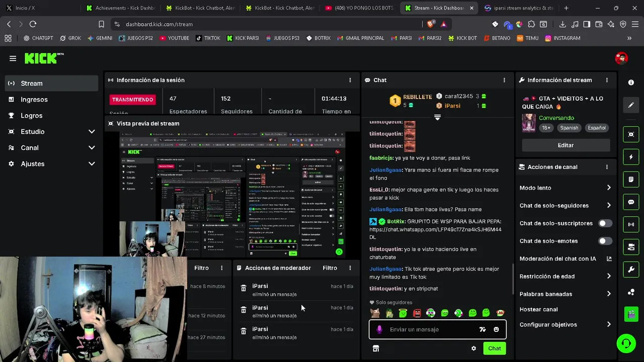Click the wrench sidebar icon
This screenshot has height=362, width=644.
pyautogui.click(x=631, y=269)
